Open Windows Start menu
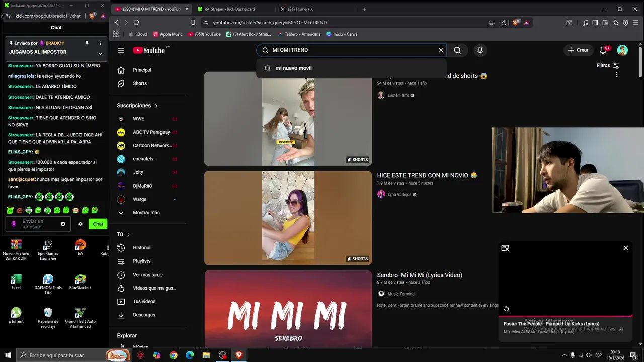This screenshot has width=644, height=362. pyautogui.click(x=8, y=355)
